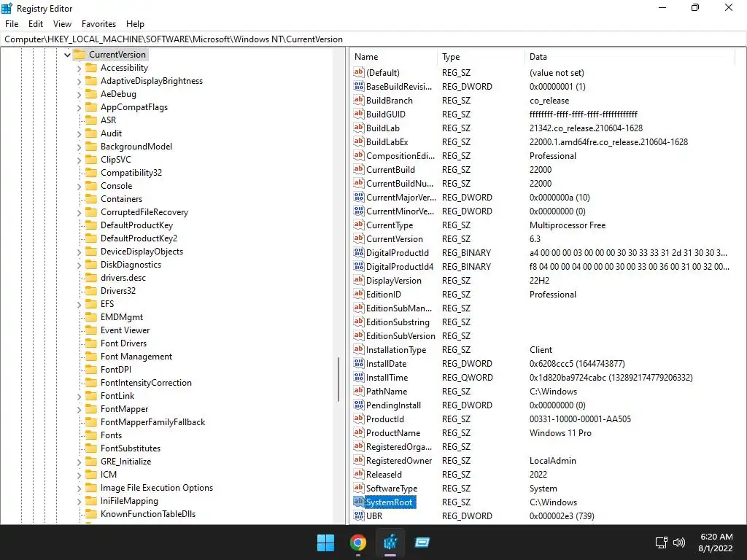Select the Fonts folder icon
The width and height of the screenshot is (747, 560).
[x=91, y=435]
